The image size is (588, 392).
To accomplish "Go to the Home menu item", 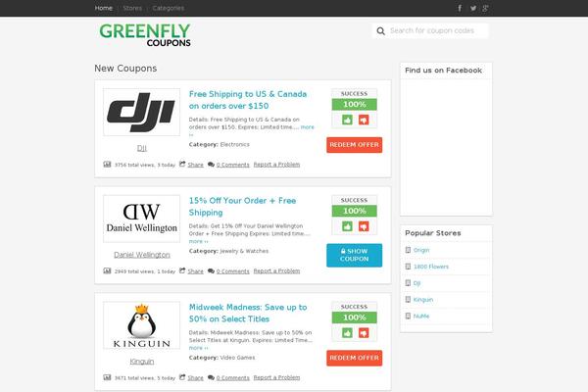I will coord(104,8).
